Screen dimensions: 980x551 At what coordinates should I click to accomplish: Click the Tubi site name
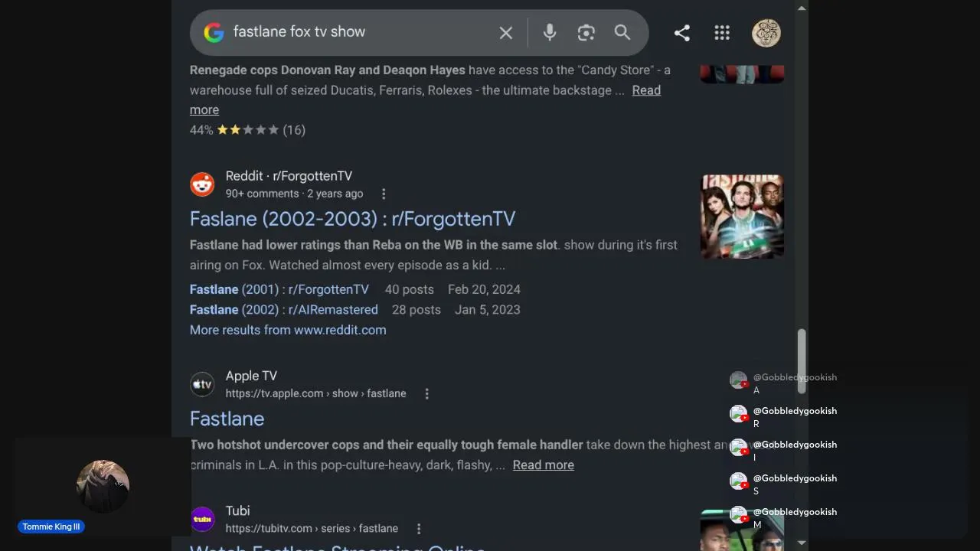tap(238, 510)
